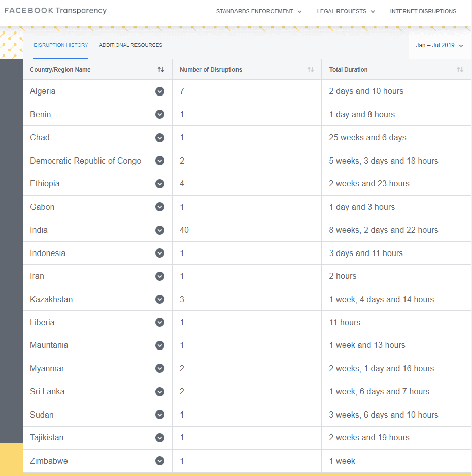Expand the Chad row chevron
The image size is (472, 476).
pyautogui.click(x=160, y=138)
